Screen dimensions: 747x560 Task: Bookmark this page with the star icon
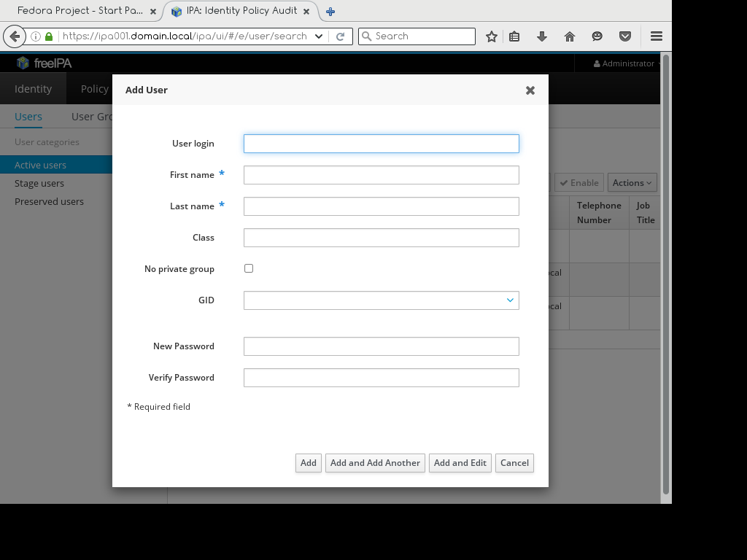(x=492, y=36)
